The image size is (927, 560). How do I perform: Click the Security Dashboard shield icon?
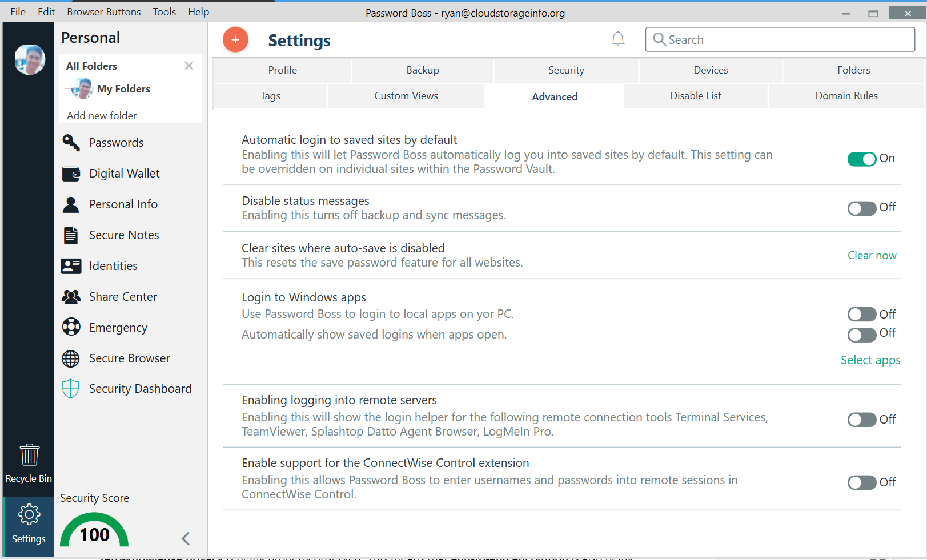pyautogui.click(x=70, y=389)
